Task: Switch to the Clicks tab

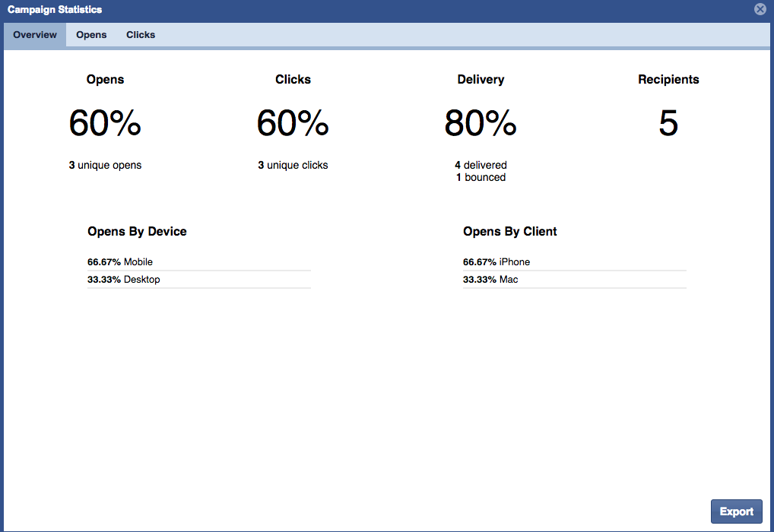Action: pos(141,35)
